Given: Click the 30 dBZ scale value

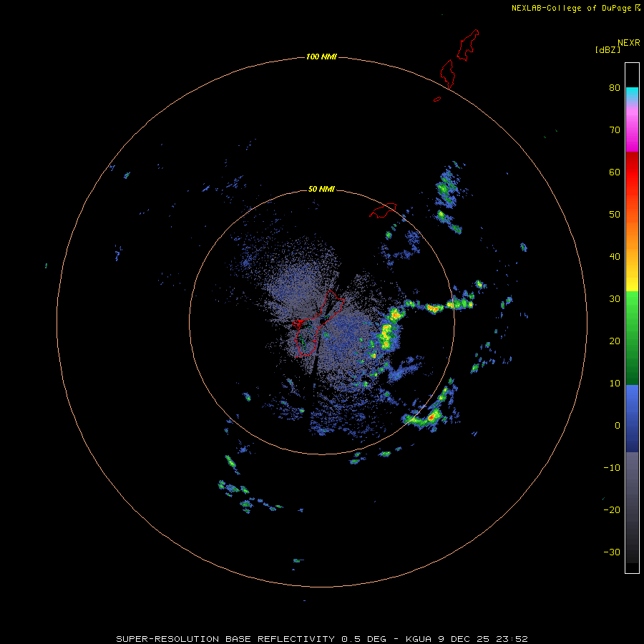Looking at the screenshot, I should tap(615, 298).
